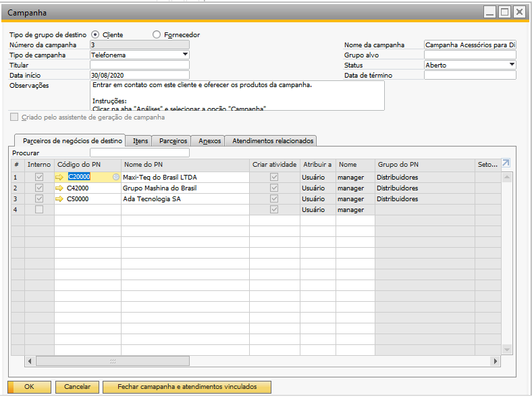Toggle Interno checkbox for Grupo Mashina row
This screenshot has width=532, height=397.
pyautogui.click(x=39, y=188)
